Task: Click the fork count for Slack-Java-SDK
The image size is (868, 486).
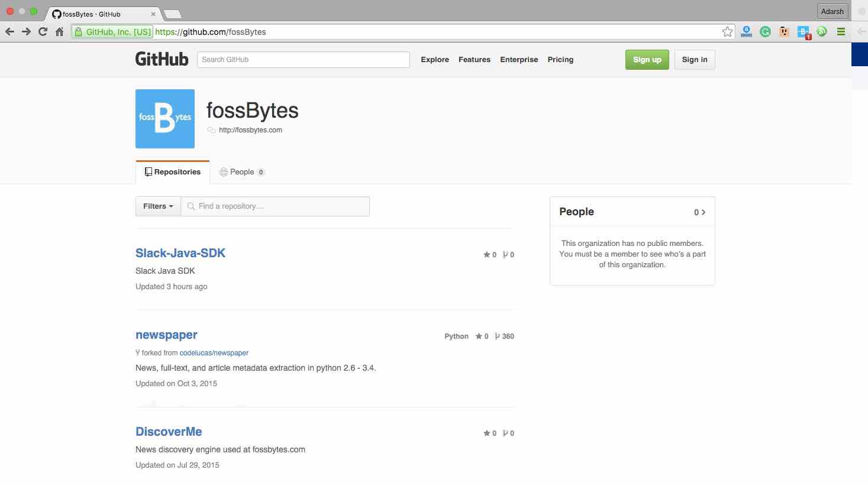Action: pyautogui.click(x=508, y=255)
